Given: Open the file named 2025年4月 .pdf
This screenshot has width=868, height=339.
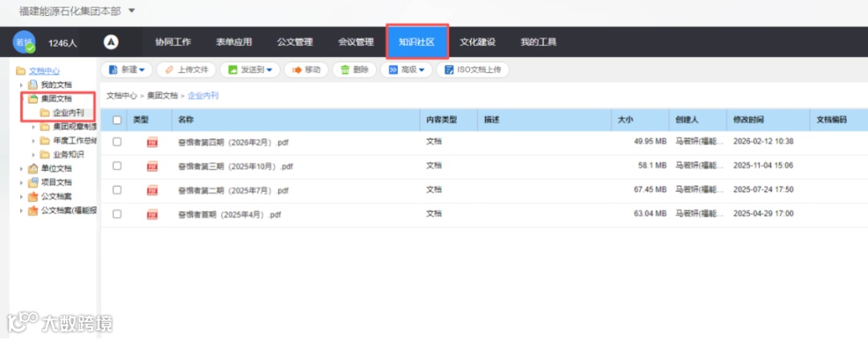Looking at the screenshot, I should tap(229, 214).
